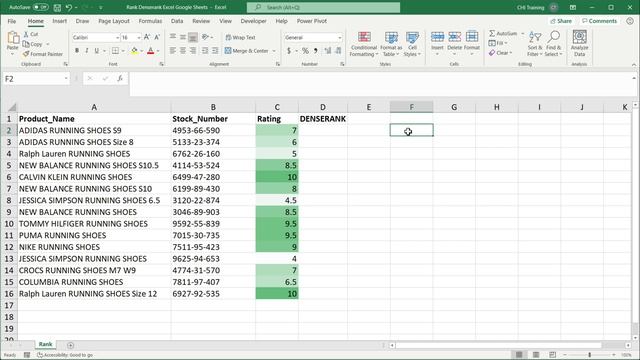Click the Save icon in title bar
The image size is (640, 360).
pos(57,7)
